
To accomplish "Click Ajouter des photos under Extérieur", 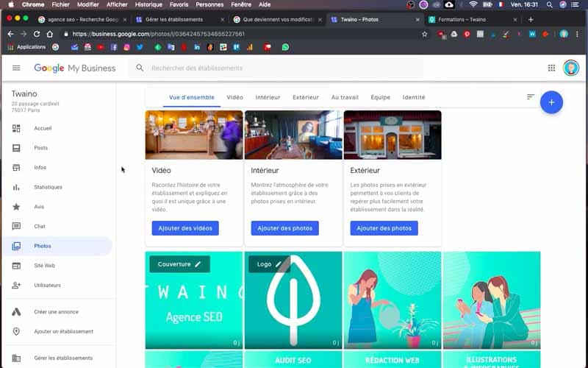I will pyautogui.click(x=384, y=228).
